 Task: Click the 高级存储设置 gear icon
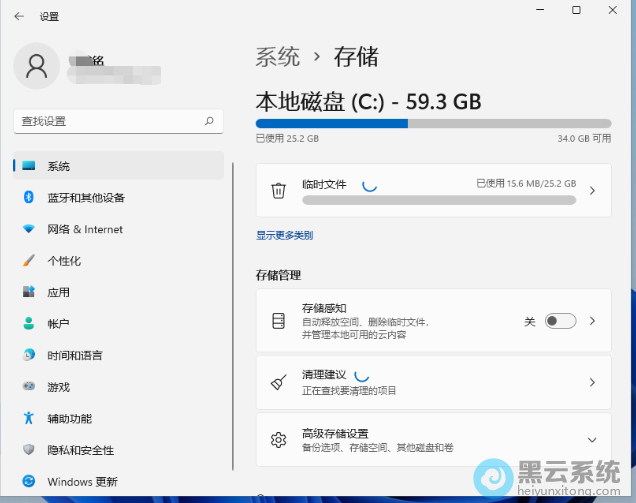click(279, 440)
